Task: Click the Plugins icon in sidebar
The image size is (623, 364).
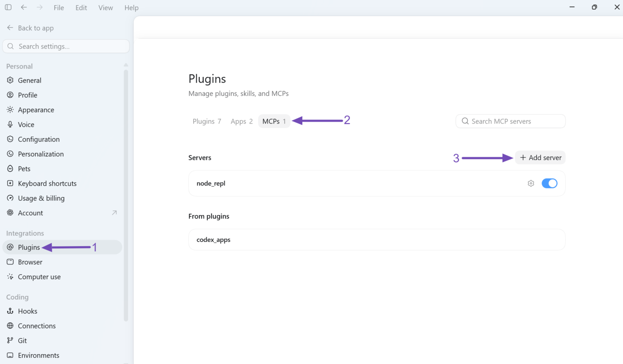Action: 10,247
